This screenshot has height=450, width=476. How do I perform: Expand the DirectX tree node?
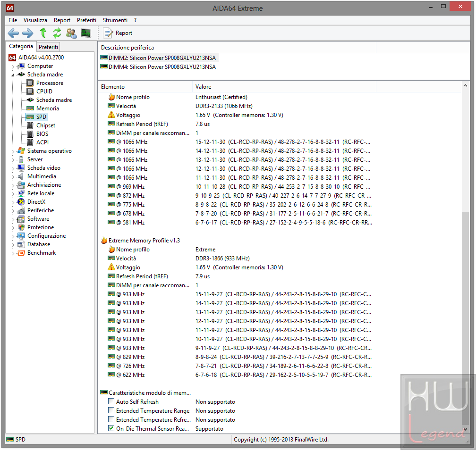(x=13, y=202)
